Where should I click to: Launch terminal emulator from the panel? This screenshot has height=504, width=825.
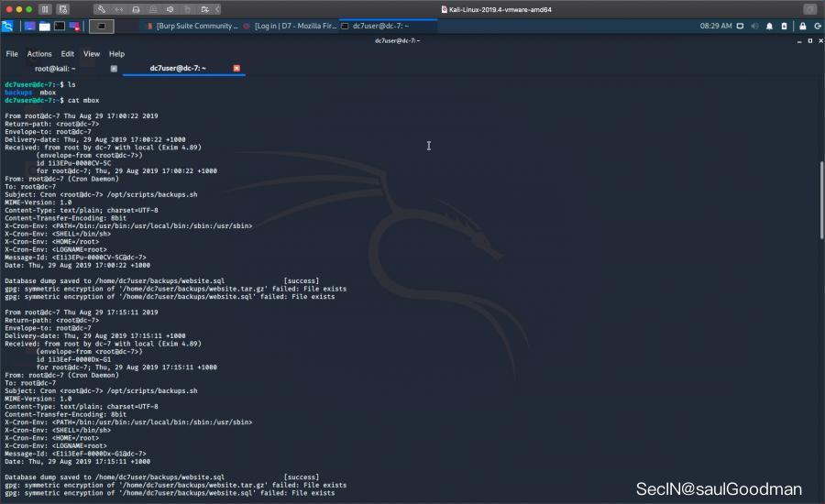[59, 26]
